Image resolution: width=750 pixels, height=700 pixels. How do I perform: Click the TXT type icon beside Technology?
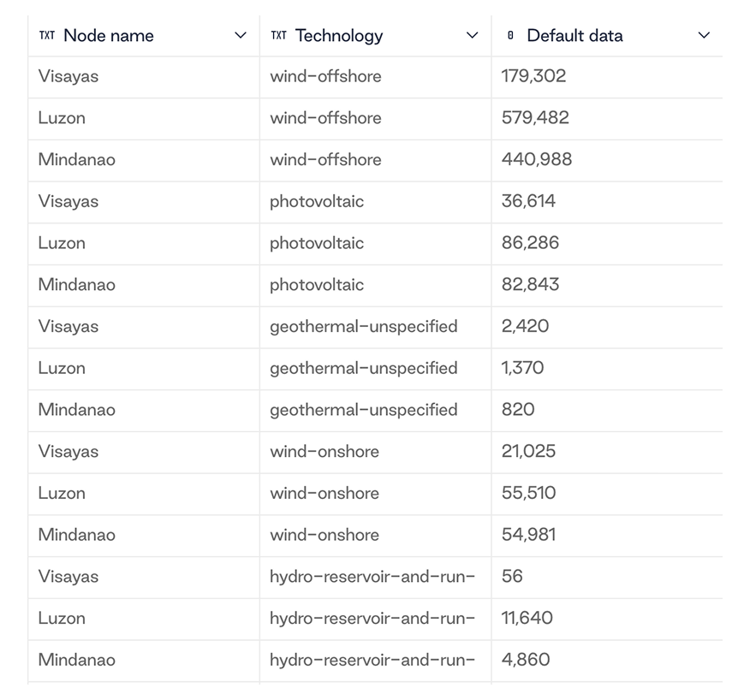point(278,35)
